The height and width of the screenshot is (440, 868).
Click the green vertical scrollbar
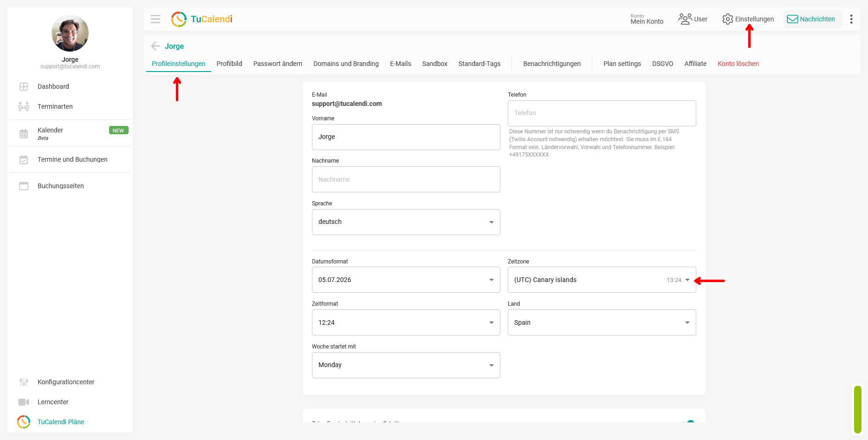click(858, 409)
